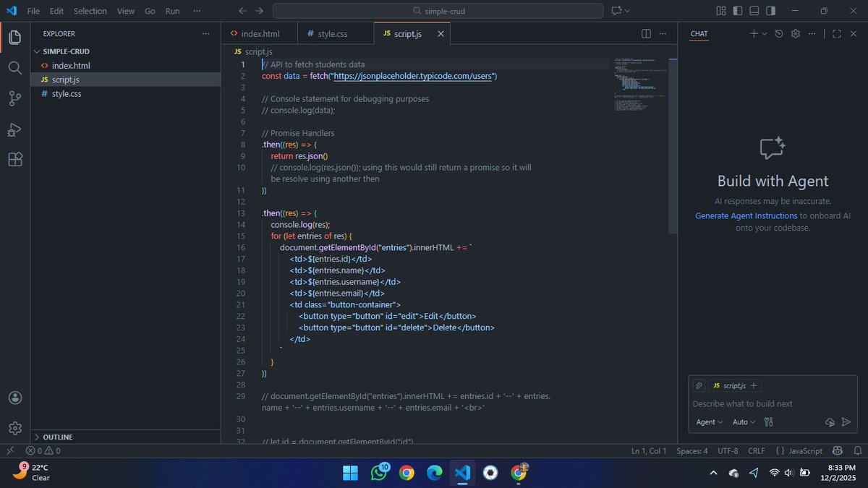Screen dimensions: 868x488
Task: Open the Run menu
Action: pyautogui.click(x=172, y=11)
